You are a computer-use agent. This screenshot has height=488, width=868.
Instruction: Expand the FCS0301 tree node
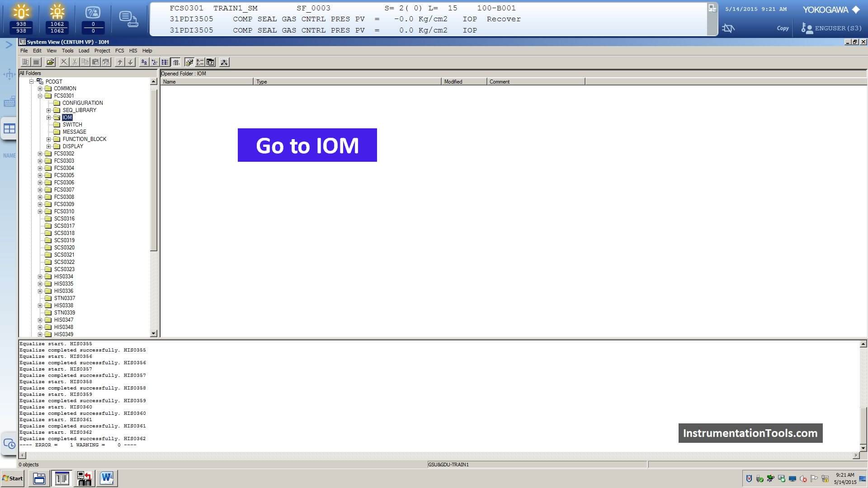[39, 95]
